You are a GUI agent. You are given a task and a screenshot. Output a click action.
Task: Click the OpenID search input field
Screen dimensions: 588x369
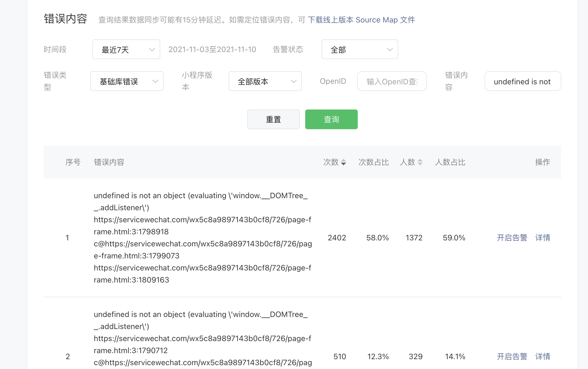392,81
